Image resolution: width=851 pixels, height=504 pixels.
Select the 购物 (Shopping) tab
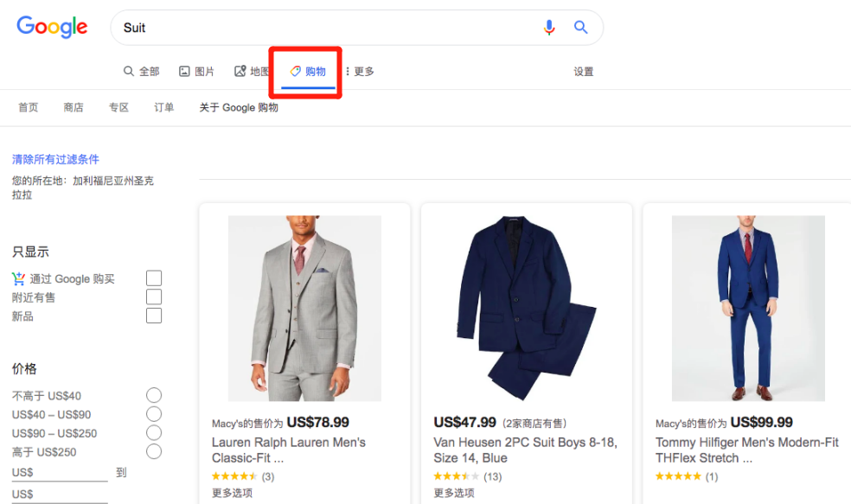point(308,72)
